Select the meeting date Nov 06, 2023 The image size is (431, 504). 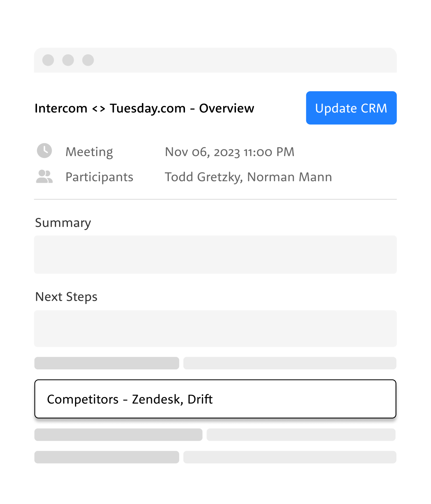203,152
